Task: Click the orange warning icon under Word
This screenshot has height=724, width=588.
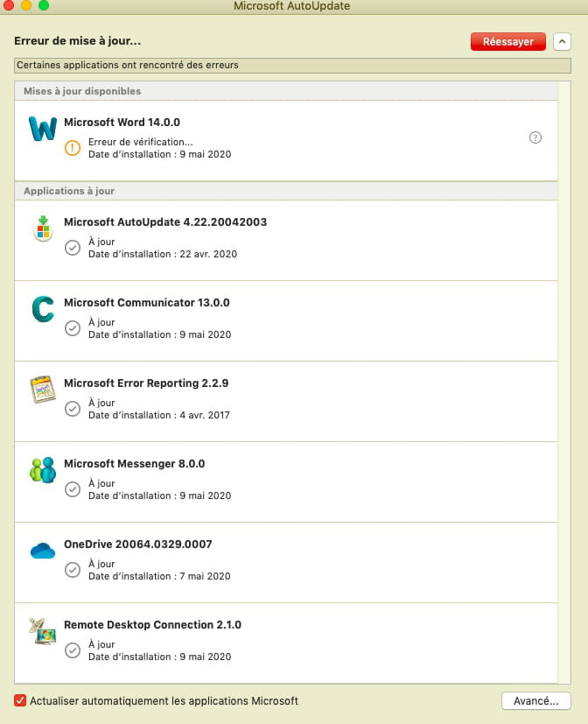Action: point(73,148)
